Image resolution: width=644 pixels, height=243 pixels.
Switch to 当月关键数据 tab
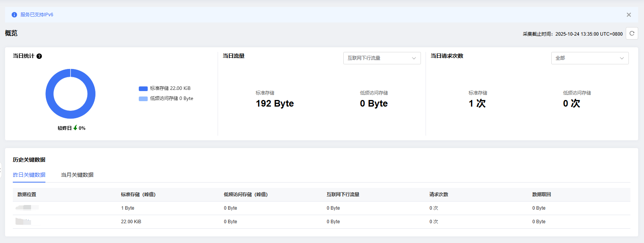[x=77, y=175]
